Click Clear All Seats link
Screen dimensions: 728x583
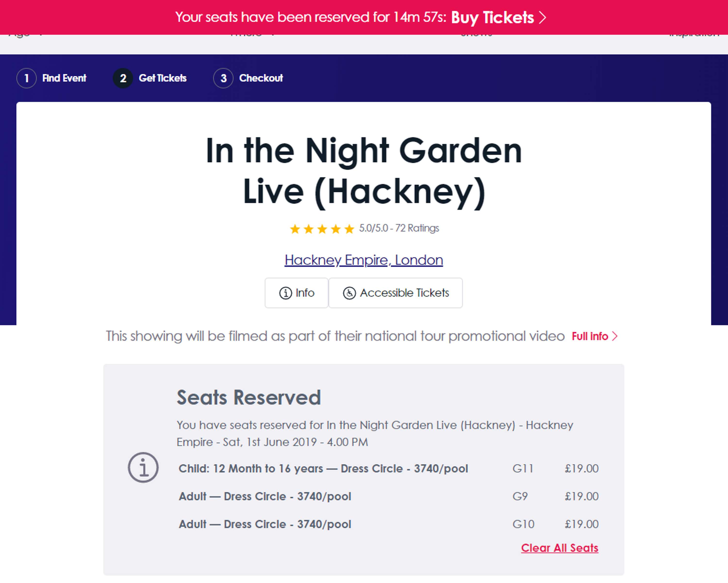pyautogui.click(x=560, y=548)
